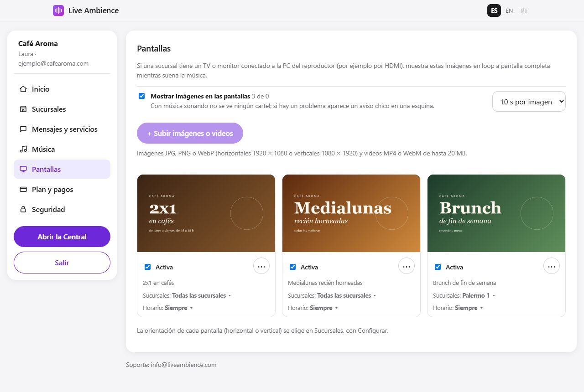This screenshot has width=584, height=392.
Task: Click the music note icon beside Música
Action: click(23, 149)
